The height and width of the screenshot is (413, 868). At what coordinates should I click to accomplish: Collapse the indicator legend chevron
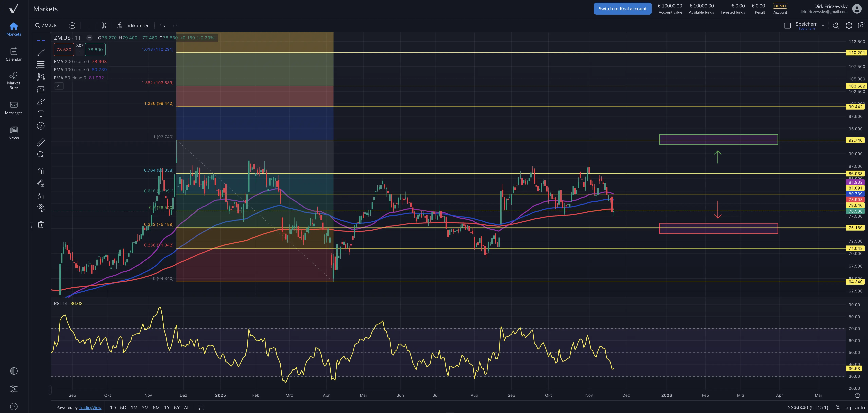point(59,86)
